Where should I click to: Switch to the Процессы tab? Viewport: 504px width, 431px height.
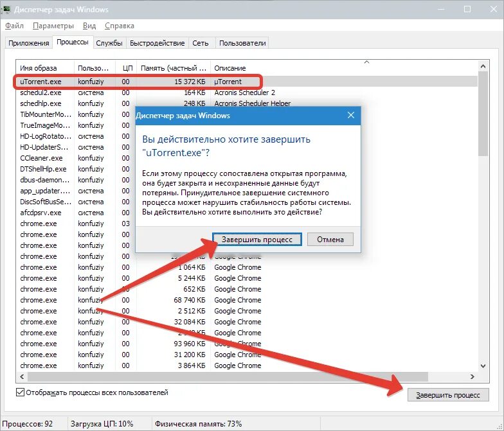[x=73, y=42]
